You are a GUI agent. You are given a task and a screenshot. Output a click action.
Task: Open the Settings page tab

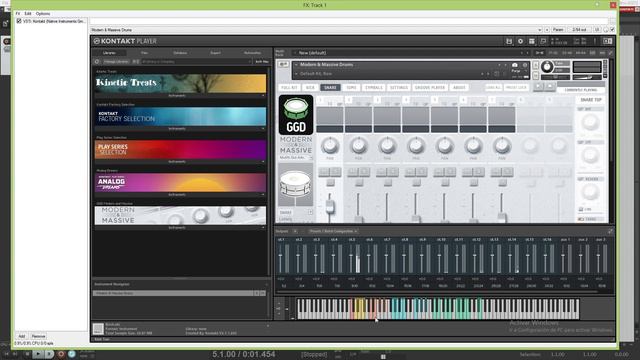pyautogui.click(x=399, y=87)
